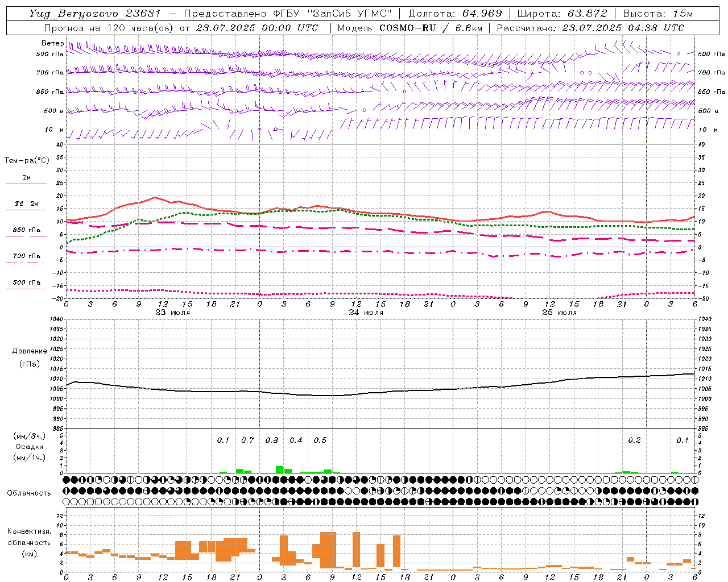This screenshot has height=582, width=728.
Task: Click the model label COSMO-RU / 6.6км
Action: (431, 28)
